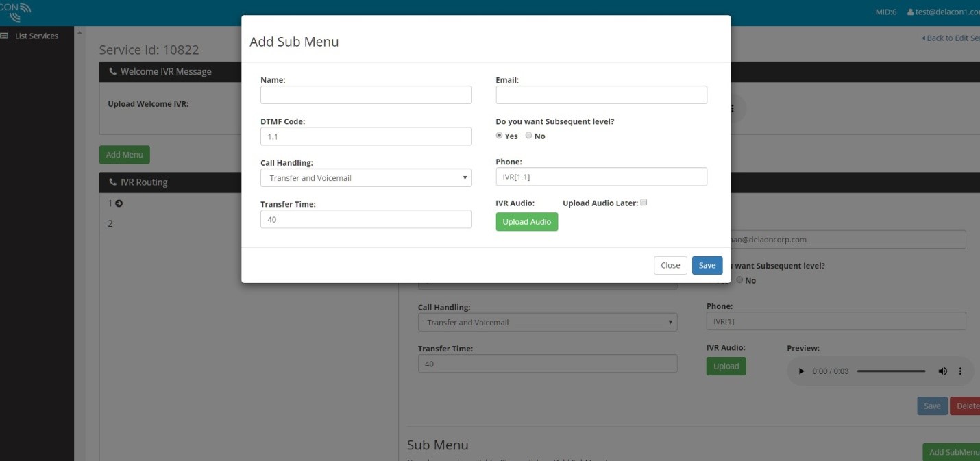Click the MID:6 text in header

886,12
